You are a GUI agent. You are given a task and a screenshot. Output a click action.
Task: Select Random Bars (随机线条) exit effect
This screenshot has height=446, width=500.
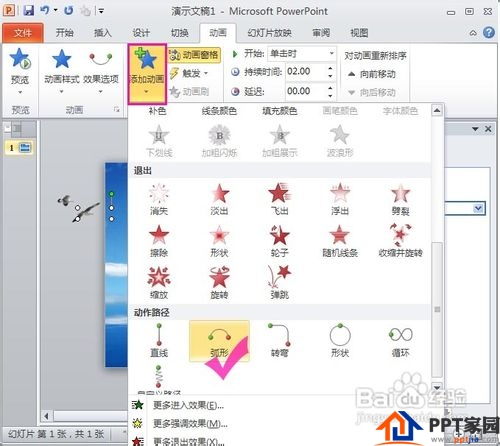pyautogui.click(x=340, y=241)
